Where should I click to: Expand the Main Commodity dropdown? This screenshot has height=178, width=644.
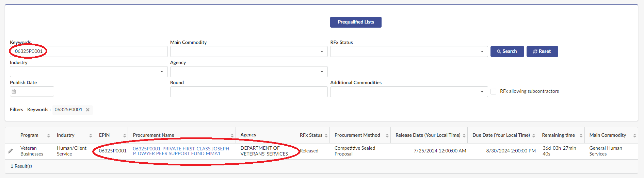(x=322, y=51)
